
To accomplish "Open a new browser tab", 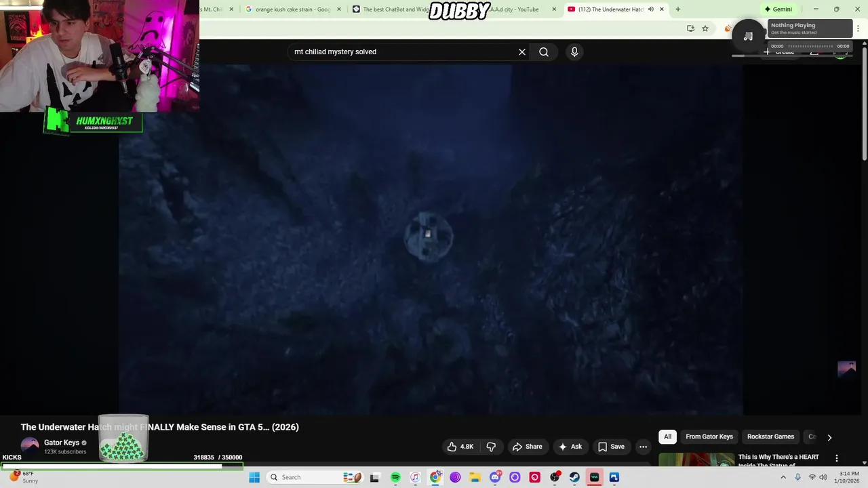I will 677,9.
